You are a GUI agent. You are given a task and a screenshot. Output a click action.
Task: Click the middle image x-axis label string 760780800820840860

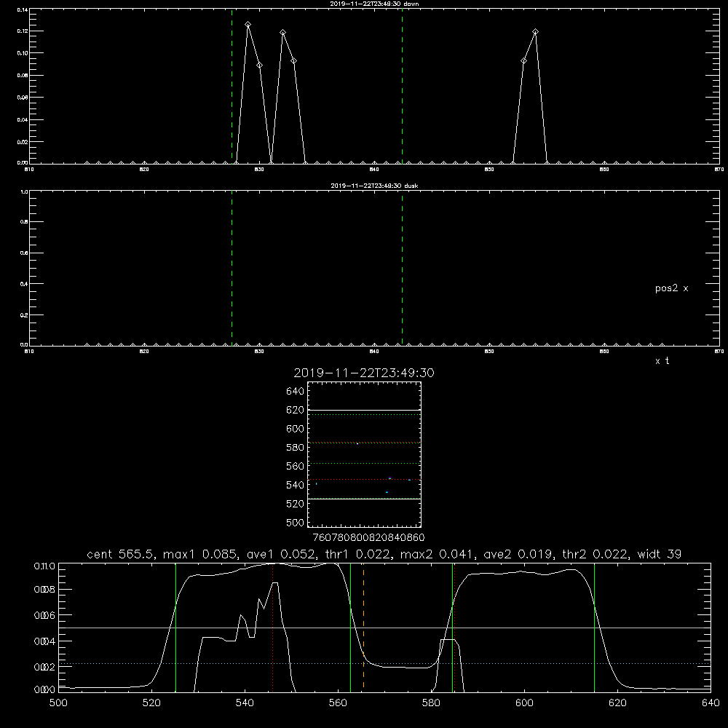[368, 538]
